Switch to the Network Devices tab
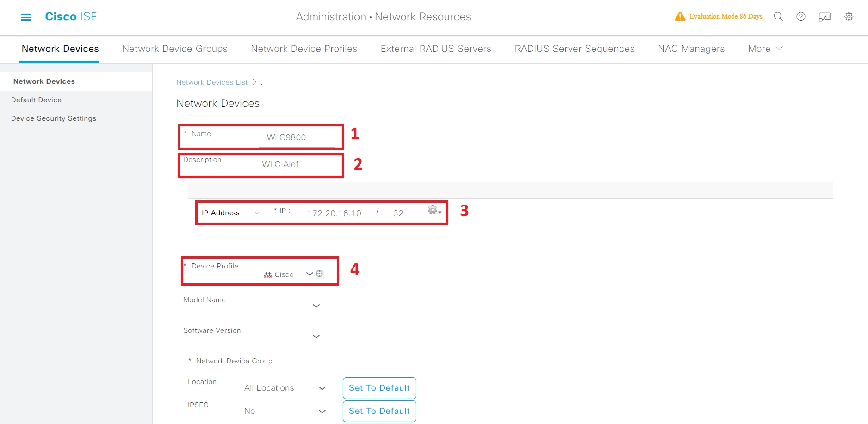The width and height of the screenshot is (868, 424). [x=60, y=49]
